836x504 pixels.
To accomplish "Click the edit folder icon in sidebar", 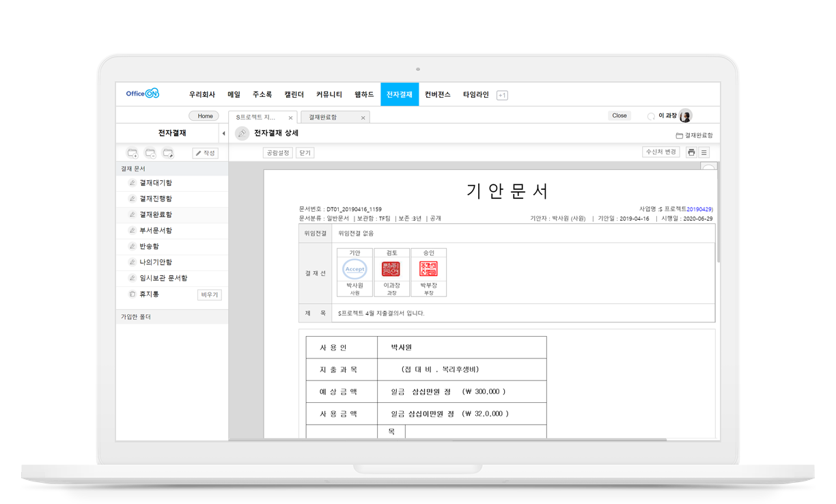I will coord(168,153).
